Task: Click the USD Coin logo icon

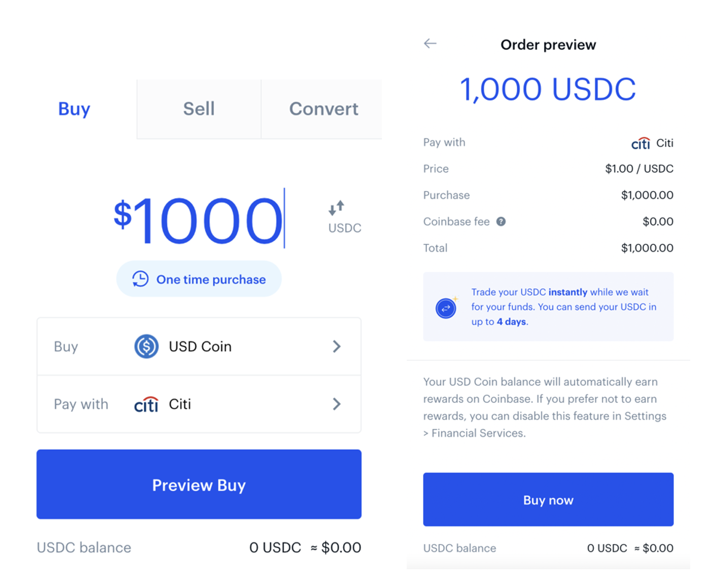Action: 147,347
